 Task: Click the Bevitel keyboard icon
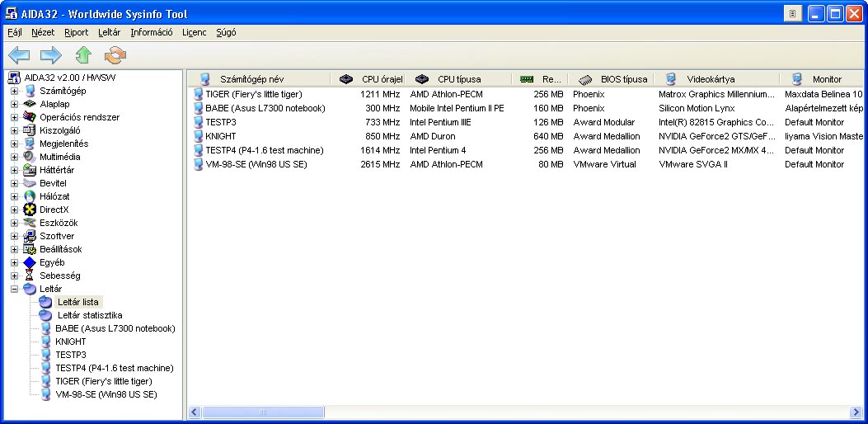(30, 183)
